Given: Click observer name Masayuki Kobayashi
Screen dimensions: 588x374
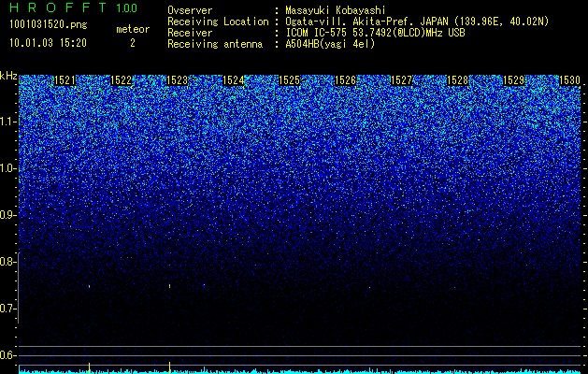Looking at the screenshot, I should 336,10.
